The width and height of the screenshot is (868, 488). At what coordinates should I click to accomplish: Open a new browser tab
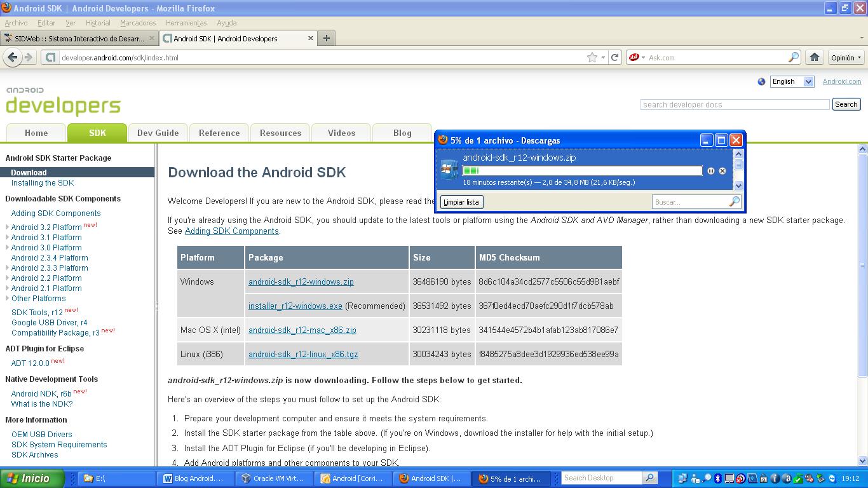tap(326, 38)
